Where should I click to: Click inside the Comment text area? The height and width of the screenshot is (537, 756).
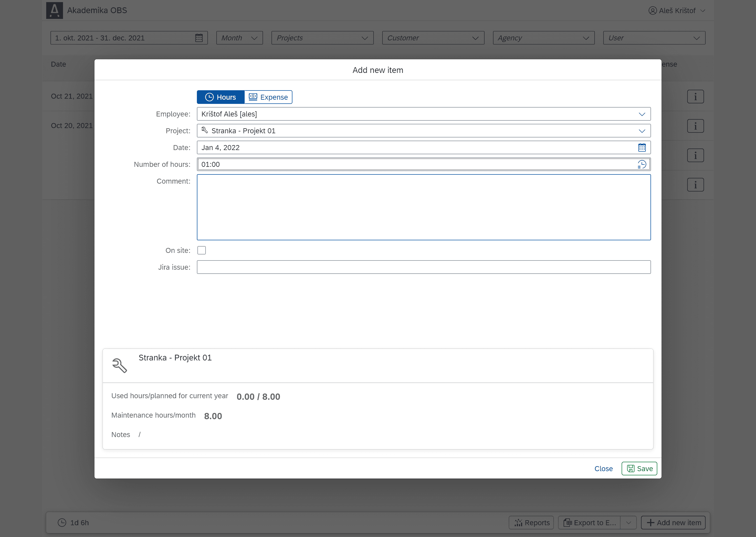point(423,207)
